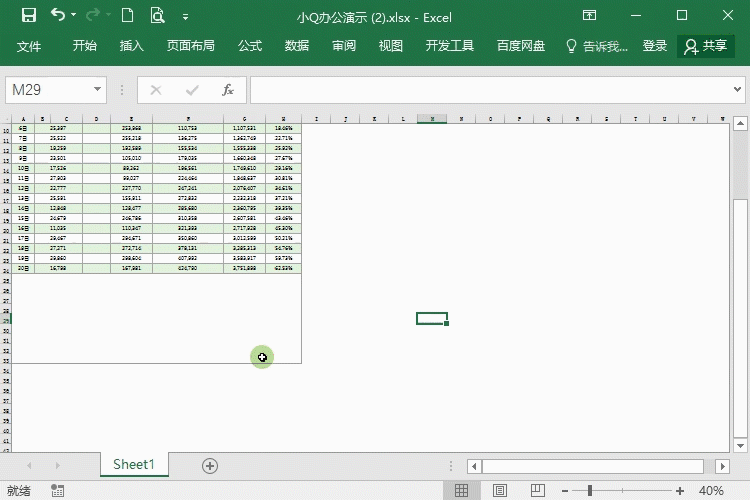Open the 插入 ribbon tab
Screen dimensions: 750x500
pos(132,46)
